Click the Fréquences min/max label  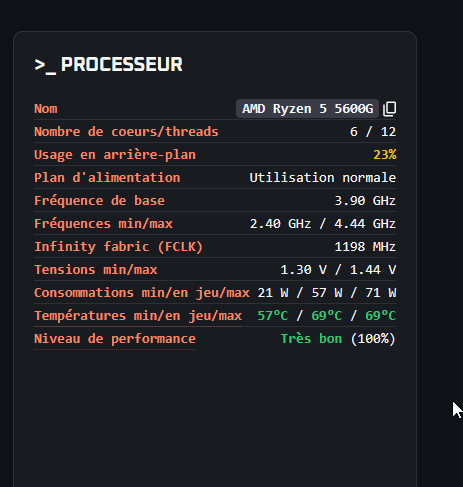(x=104, y=224)
